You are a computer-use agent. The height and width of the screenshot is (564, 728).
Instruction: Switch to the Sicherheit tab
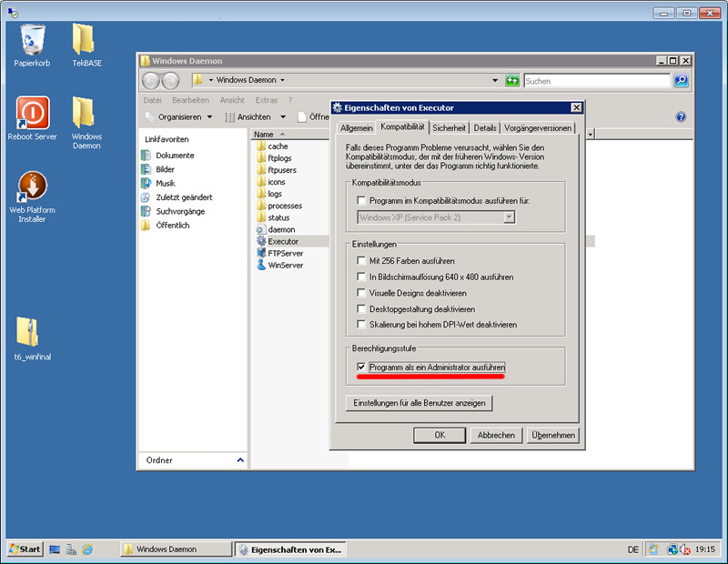(x=449, y=128)
